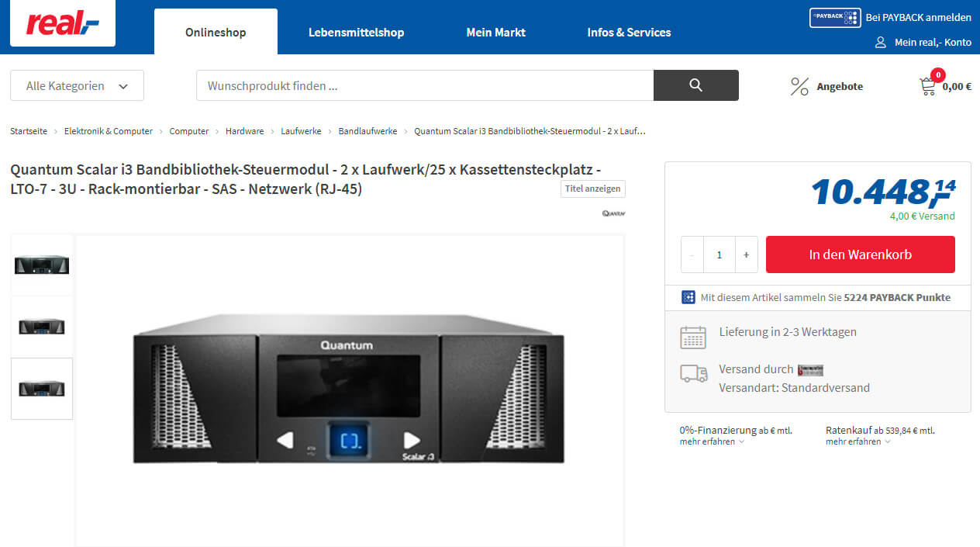Open the Mein Markt tab
This screenshot has width=980, height=547.
(x=495, y=32)
